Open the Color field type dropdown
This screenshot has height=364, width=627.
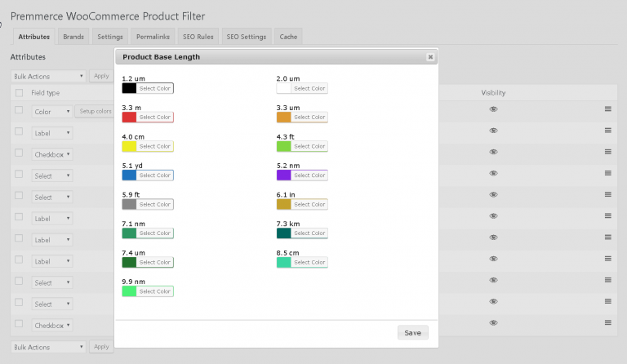coord(52,112)
